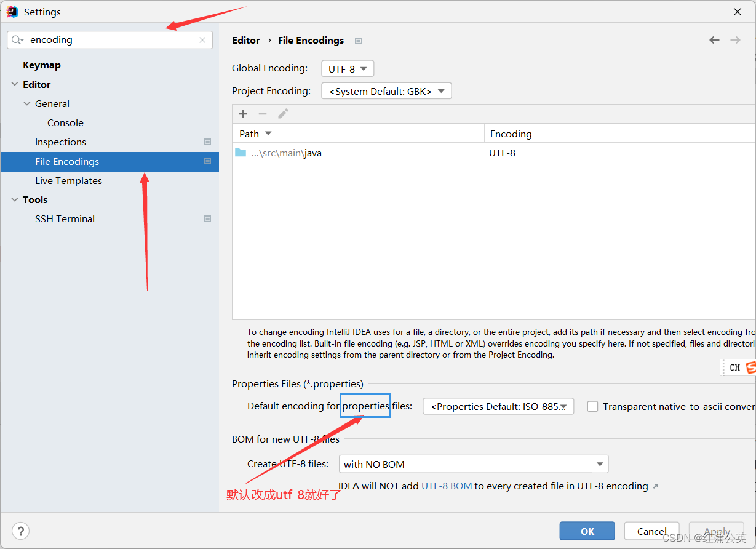The image size is (756, 549).
Task: Select Live Templates in settings tree
Action: coord(68,180)
